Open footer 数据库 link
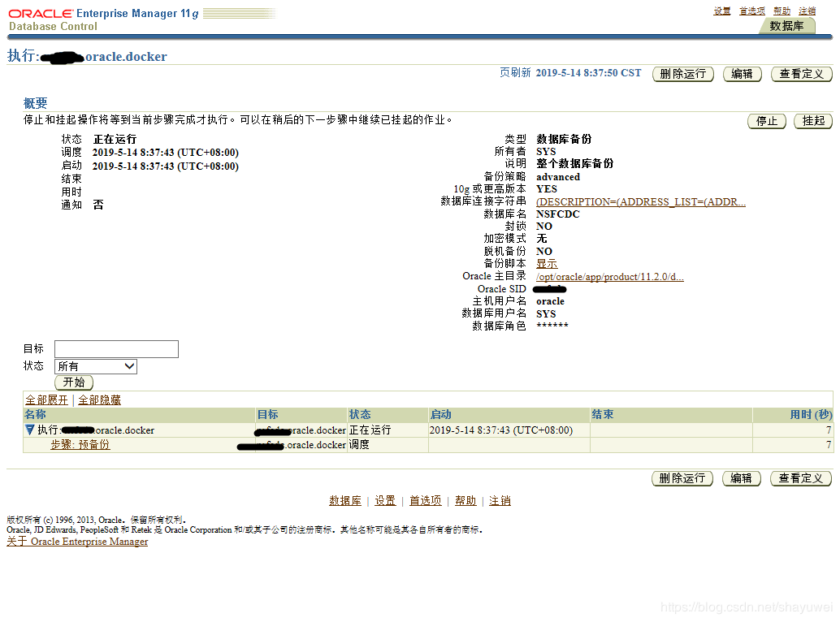Screen dimensions: 840x622 [x=345, y=500]
